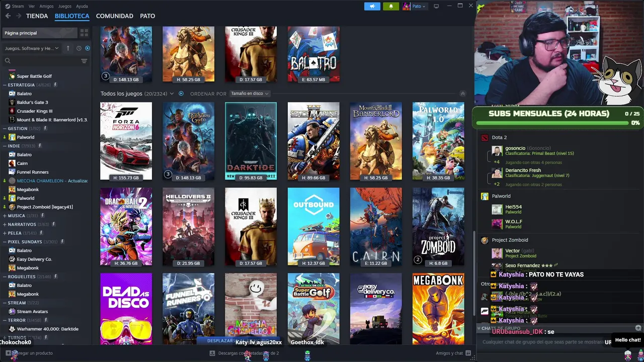Click the library grid vertical scrollbar
644x362 pixels.
coord(473,273)
